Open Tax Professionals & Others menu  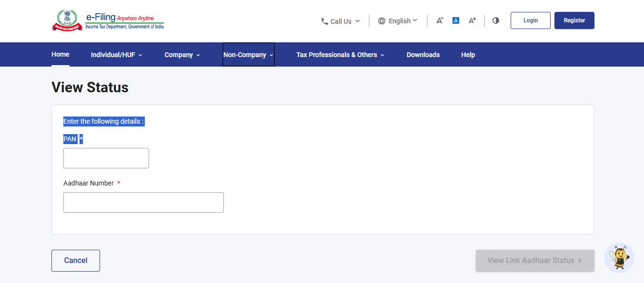pyautogui.click(x=341, y=55)
